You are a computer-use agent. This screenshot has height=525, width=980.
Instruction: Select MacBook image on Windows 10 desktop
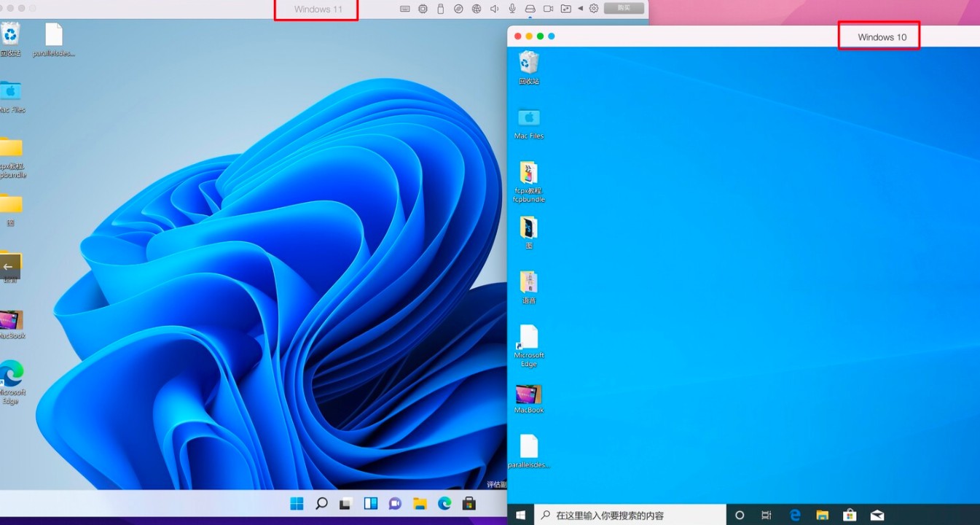tap(529, 399)
